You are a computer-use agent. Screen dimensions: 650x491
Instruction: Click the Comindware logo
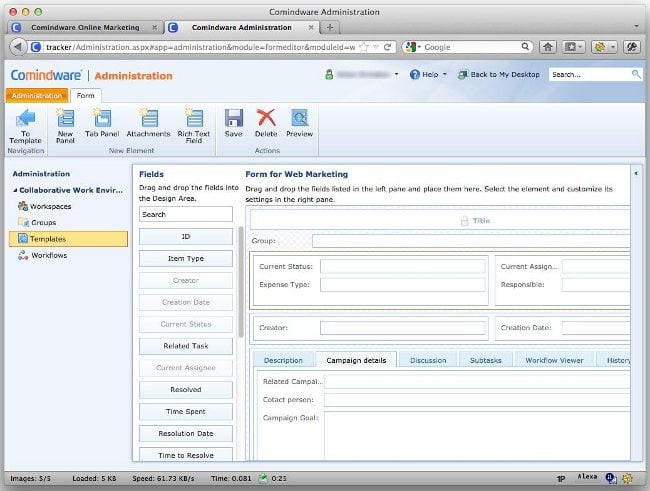point(46,75)
